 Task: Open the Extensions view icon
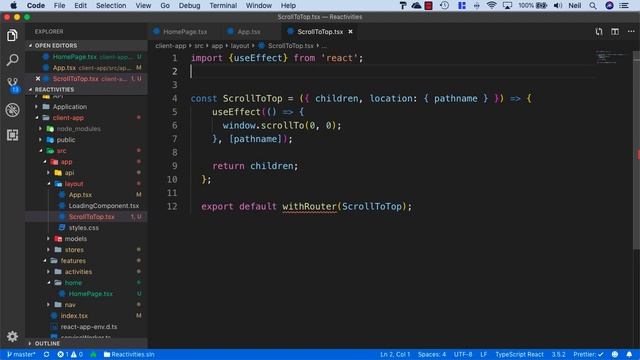tap(12, 135)
